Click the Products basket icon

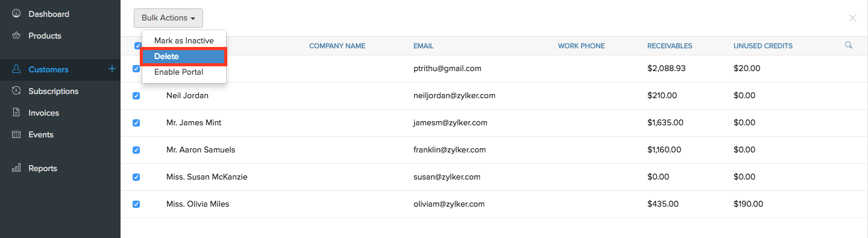pos(16,36)
